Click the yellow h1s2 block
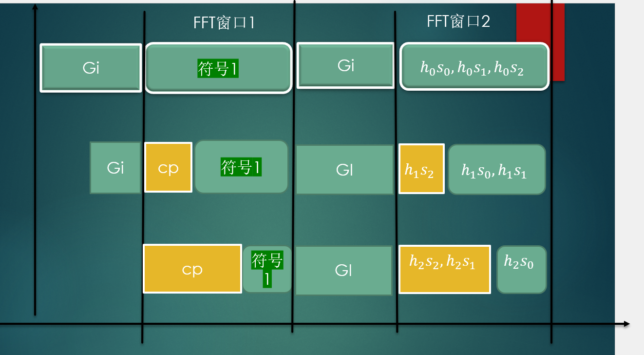This screenshot has width=644, height=355. coord(421,169)
